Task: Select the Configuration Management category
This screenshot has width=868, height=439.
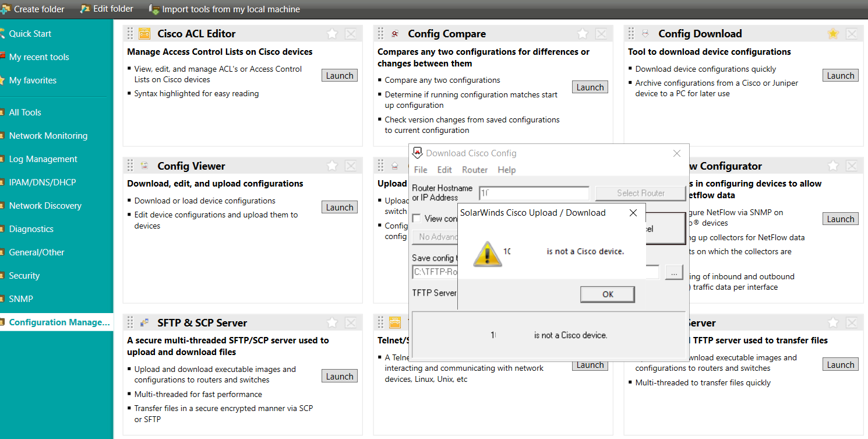Action: coord(57,322)
